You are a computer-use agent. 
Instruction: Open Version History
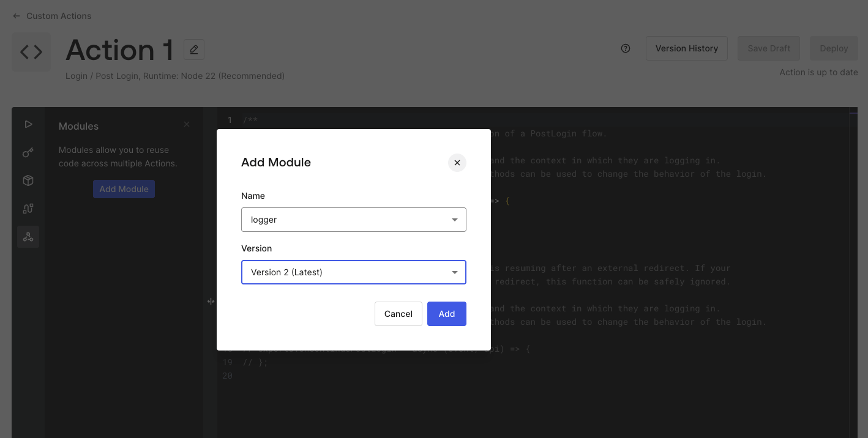687,48
